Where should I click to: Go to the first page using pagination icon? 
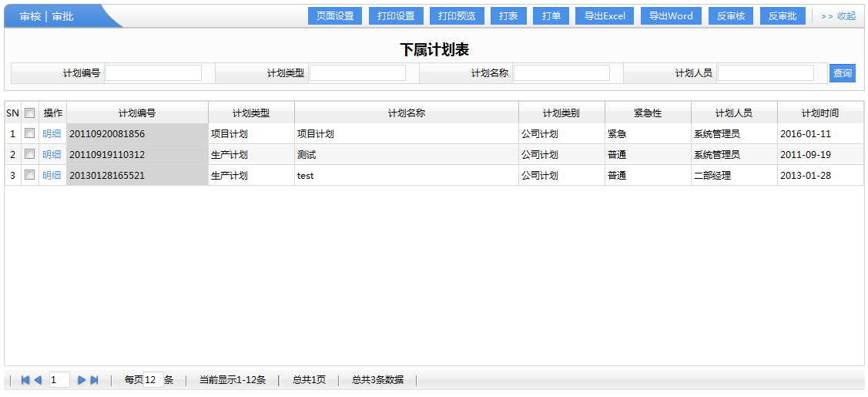click(x=25, y=380)
